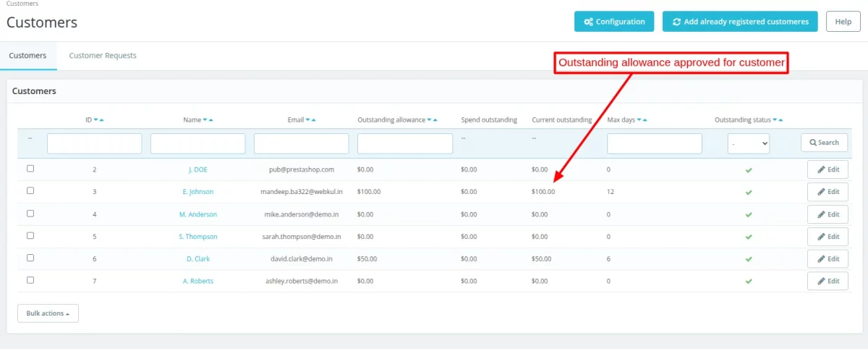Click the green status checkmark for E. Johnson
Screen dimensions: 868x349
[749, 193]
